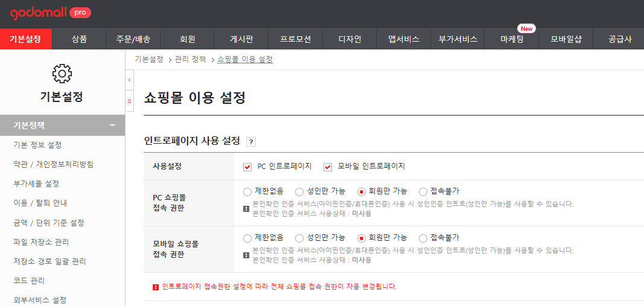
Task: Open 파일 저장소 관리 in sidebar
Action: click(40, 242)
